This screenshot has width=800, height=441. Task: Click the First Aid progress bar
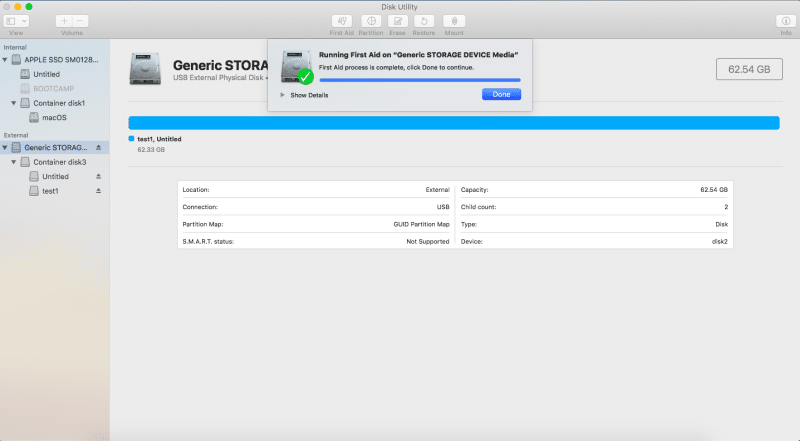pos(420,80)
